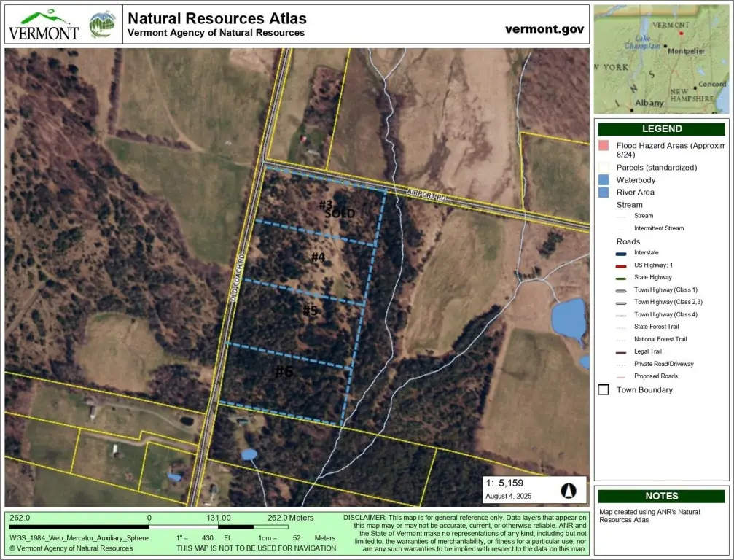The width and height of the screenshot is (734, 560).
Task: Click the large blue pond on the map
Action: click(x=569, y=320)
